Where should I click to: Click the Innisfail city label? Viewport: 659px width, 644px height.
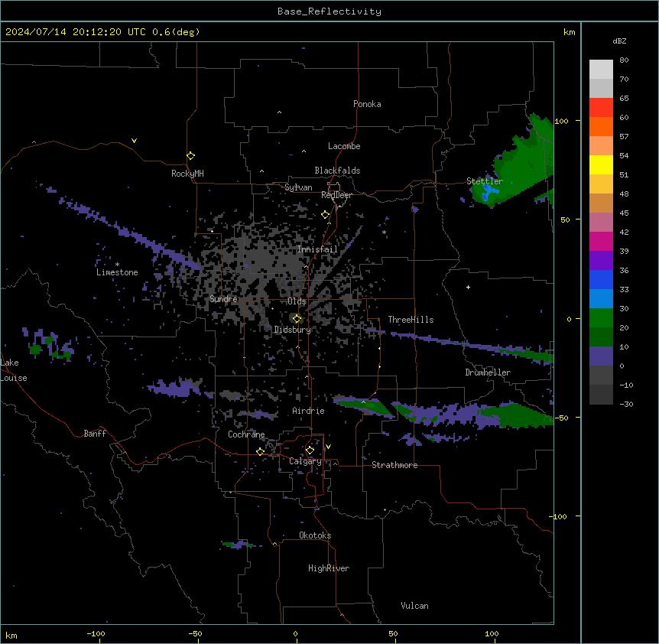pos(317,249)
